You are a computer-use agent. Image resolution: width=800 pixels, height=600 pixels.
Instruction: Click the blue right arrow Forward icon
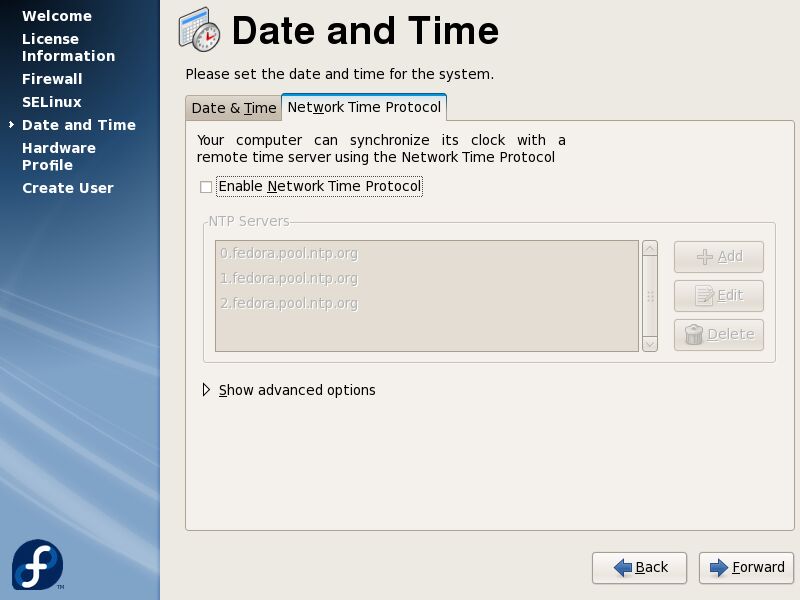coord(718,567)
